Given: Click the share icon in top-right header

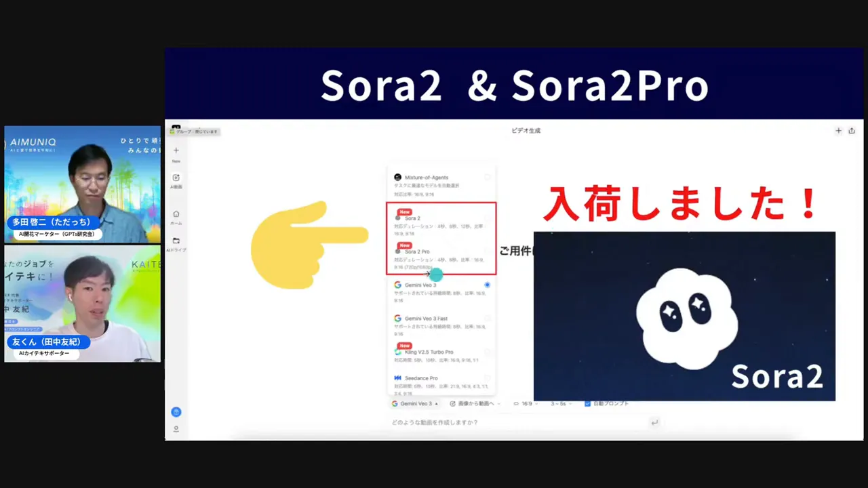Looking at the screenshot, I should (852, 131).
